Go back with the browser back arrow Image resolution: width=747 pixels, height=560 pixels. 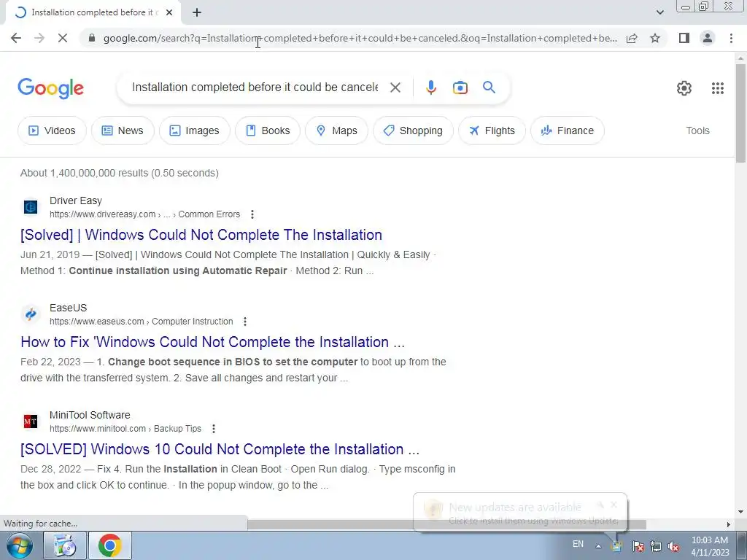coord(16,38)
